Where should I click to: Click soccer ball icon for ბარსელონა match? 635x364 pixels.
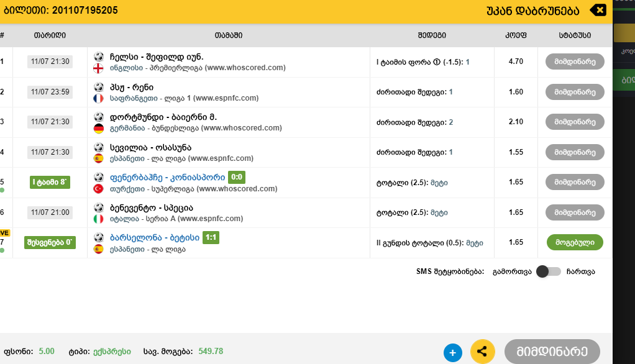pyautogui.click(x=98, y=238)
